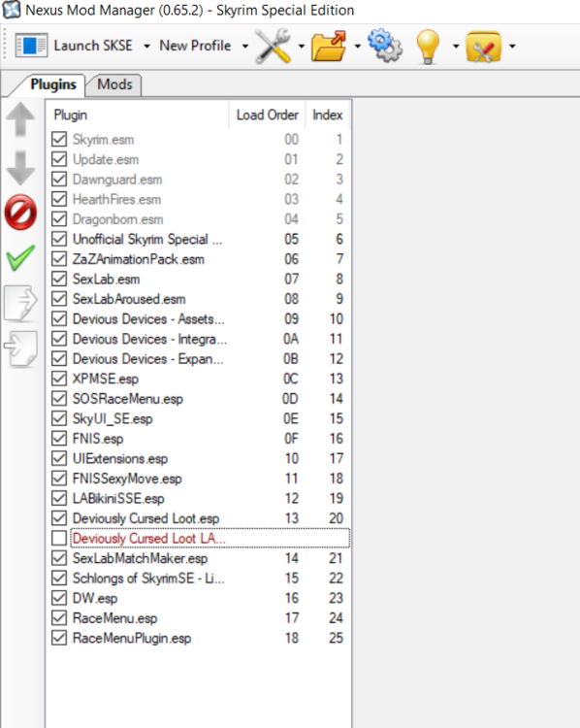This screenshot has width=580, height=728.
Task: Select the Skyrim.esm row
Action: (199, 139)
